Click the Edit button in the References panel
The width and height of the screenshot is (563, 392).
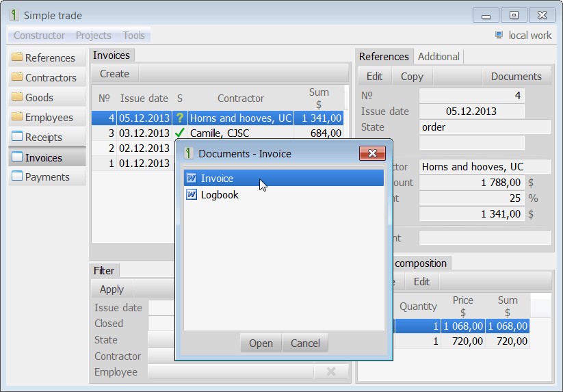pyautogui.click(x=374, y=76)
